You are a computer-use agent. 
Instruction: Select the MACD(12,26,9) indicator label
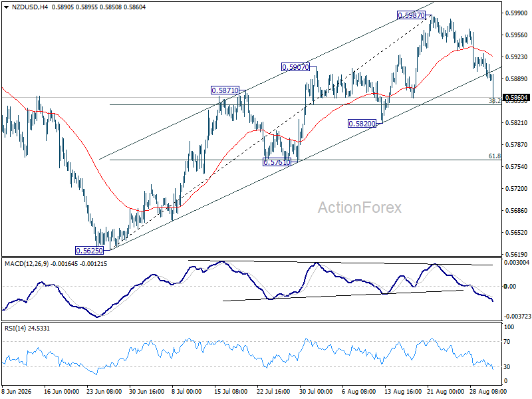point(27,263)
